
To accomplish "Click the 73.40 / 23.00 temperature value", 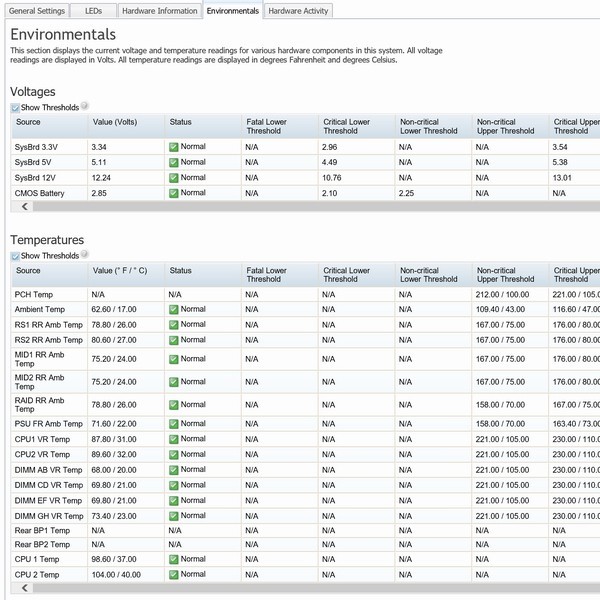I will pos(114,516).
